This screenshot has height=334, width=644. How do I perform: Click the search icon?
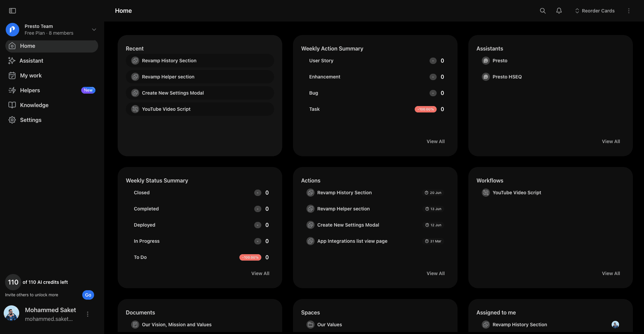pyautogui.click(x=542, y=10)
